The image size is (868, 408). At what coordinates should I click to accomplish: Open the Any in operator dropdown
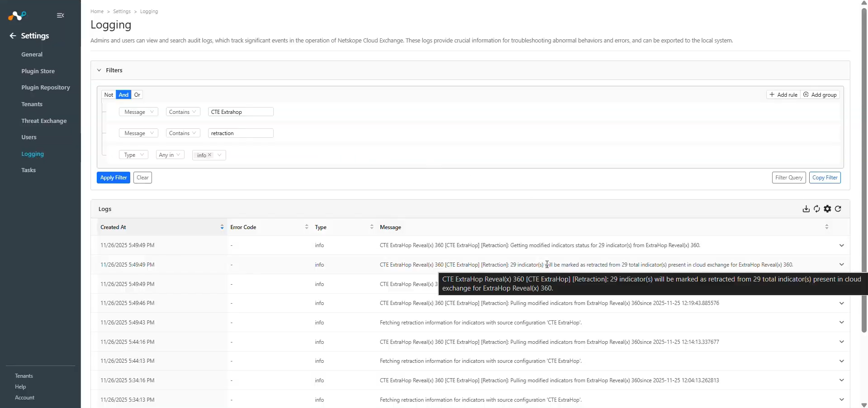point(170,155)
